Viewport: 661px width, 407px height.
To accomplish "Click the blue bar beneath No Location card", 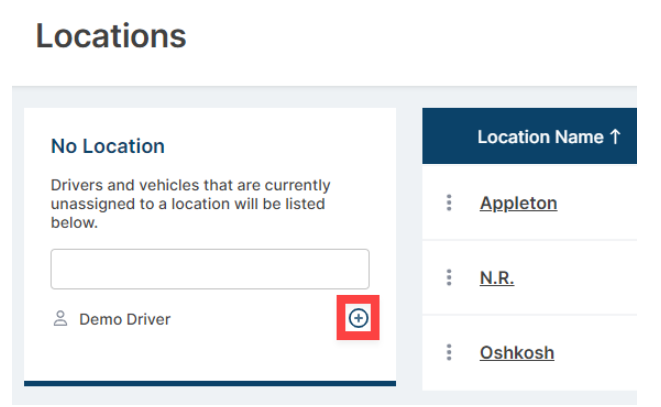I will pos(210,383).
